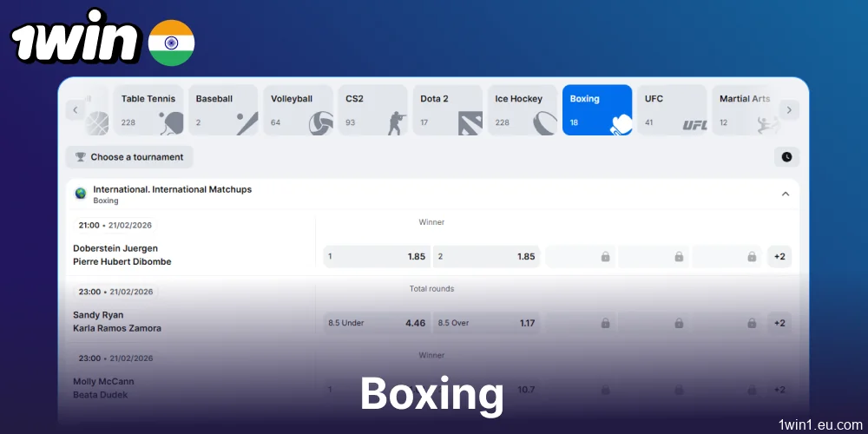Click the India flag icon

[171, 43]
